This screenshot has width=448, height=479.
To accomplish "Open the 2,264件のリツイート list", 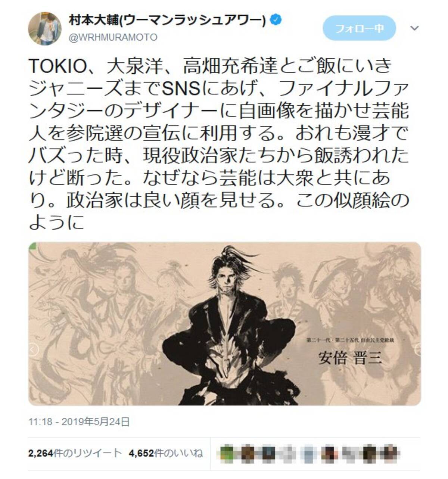I will (x=75, y=453).
